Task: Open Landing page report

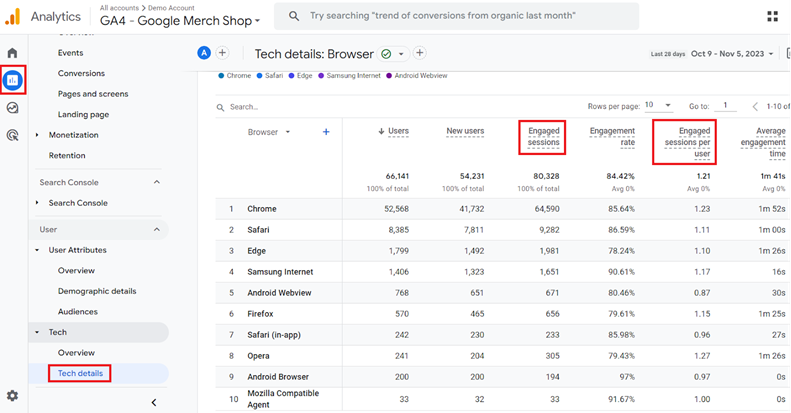Action: 83,115
